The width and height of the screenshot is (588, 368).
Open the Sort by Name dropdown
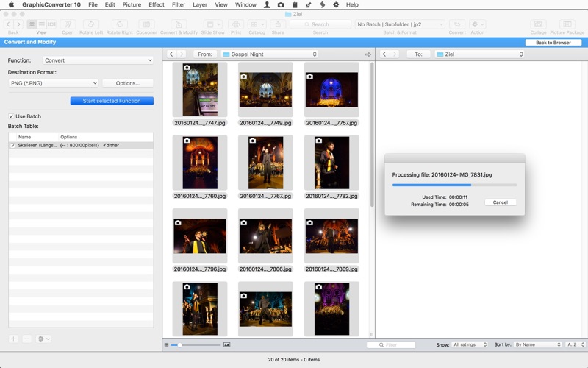[538, 344]
